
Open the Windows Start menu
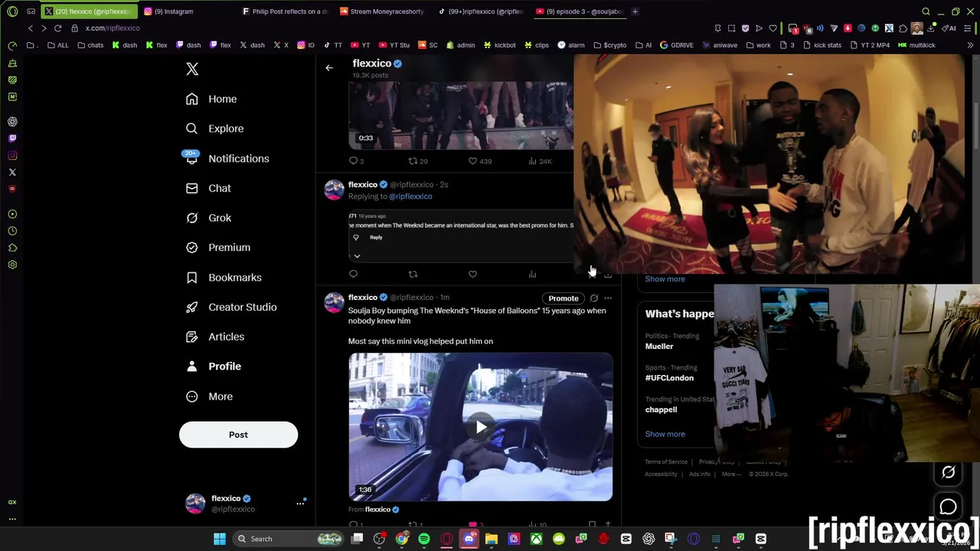tap(220, 539)
